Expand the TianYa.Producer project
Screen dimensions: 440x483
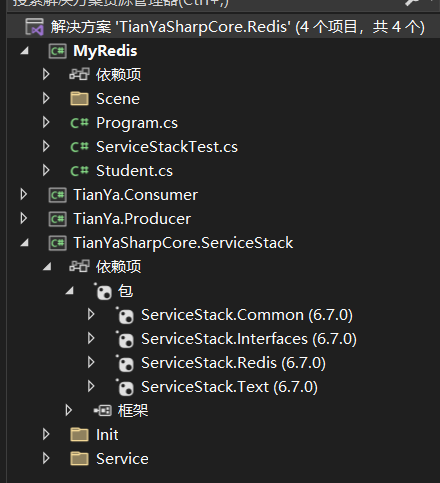[x=24, y=218]
